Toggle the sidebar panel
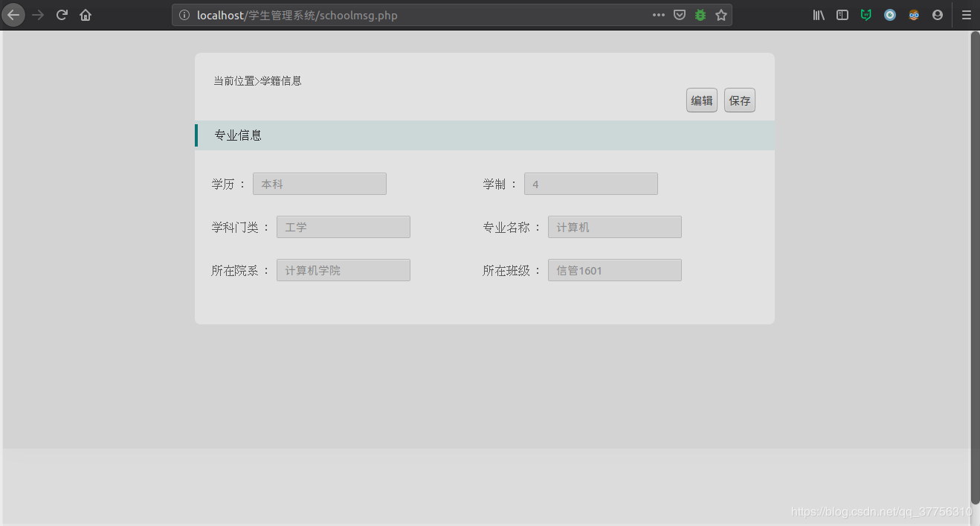 [842, 14]
